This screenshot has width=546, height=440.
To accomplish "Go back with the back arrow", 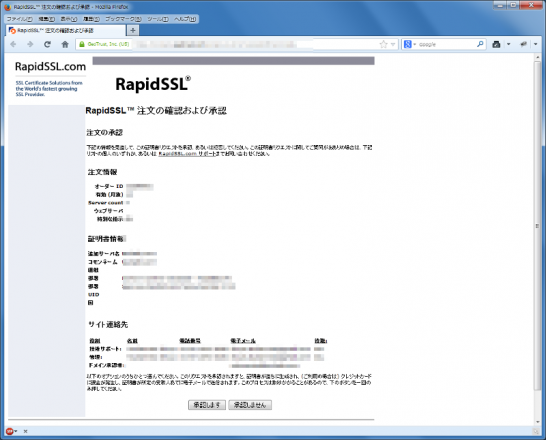I will click(x=13, y=44).
